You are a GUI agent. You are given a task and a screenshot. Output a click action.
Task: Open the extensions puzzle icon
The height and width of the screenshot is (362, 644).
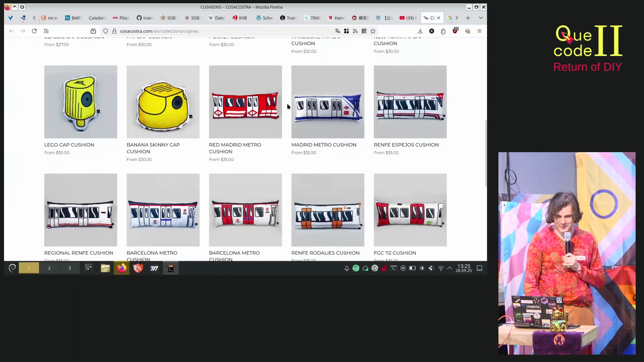coord(443,31)
